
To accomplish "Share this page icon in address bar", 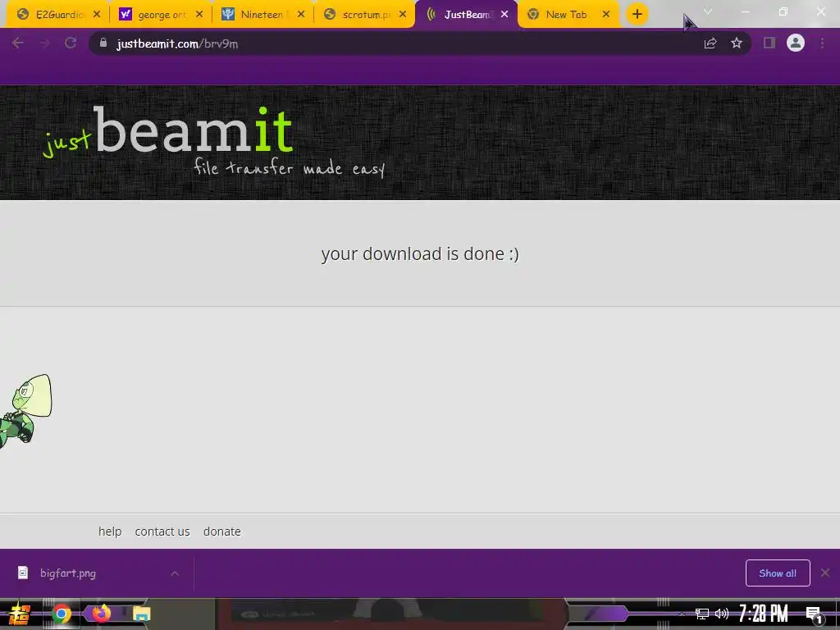I will point(710,43).
